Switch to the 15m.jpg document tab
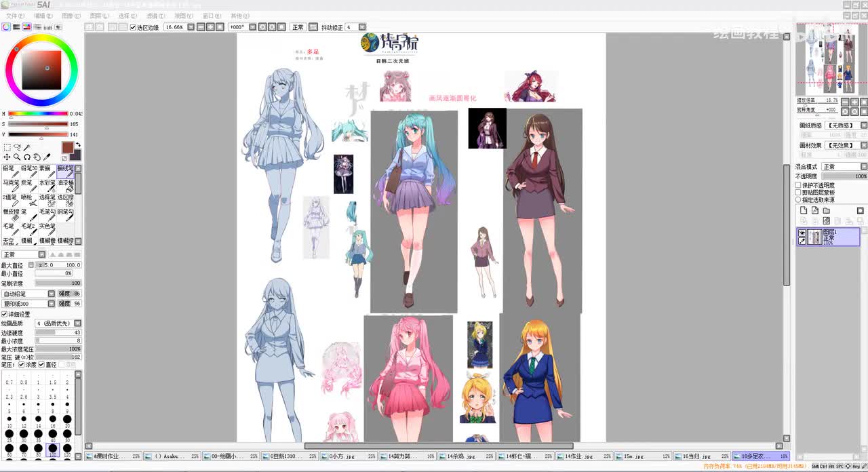This screenshot has height=472, width=868. click(x=643, y=456)
